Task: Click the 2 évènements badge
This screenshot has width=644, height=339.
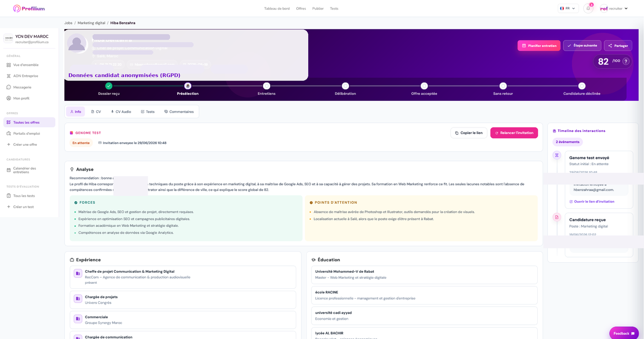Action: point(568,142)
